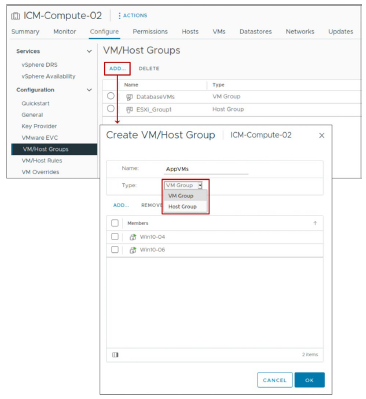Screen dimensions: 366x399
Task: Click ADD to add group members
Action: 121,205
